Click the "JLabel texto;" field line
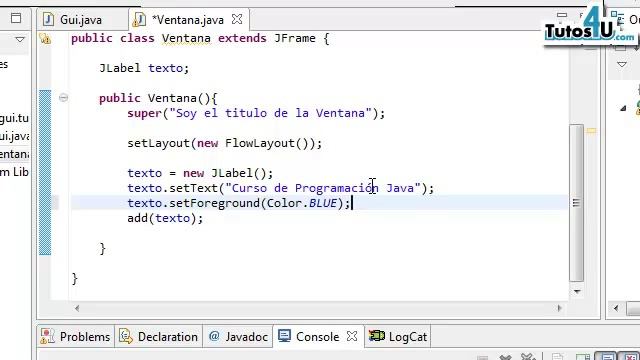Screen dimensions: 640x360 pos(144,68)
